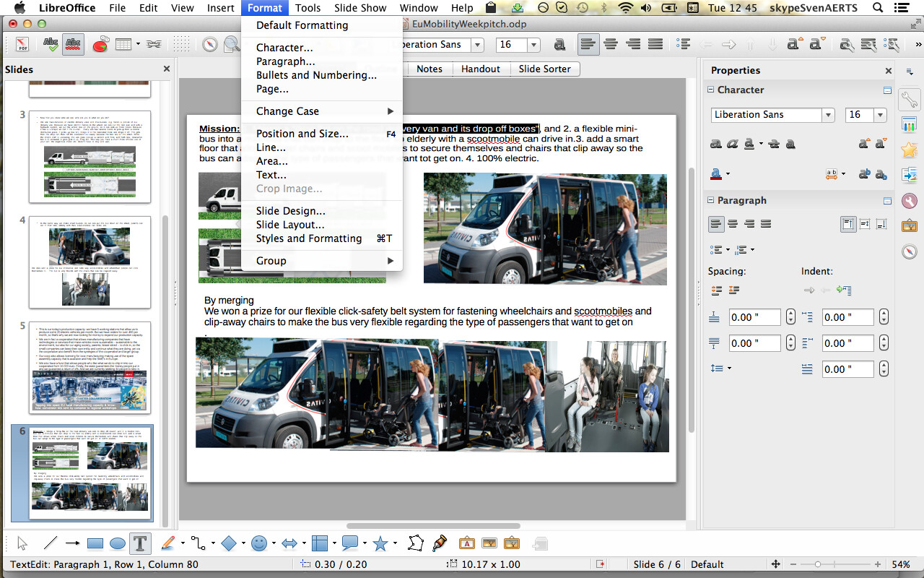Toggle strikethrough formatting in the Character panel
This screenshot has height=578, width=924.
[x=773, y=144]
